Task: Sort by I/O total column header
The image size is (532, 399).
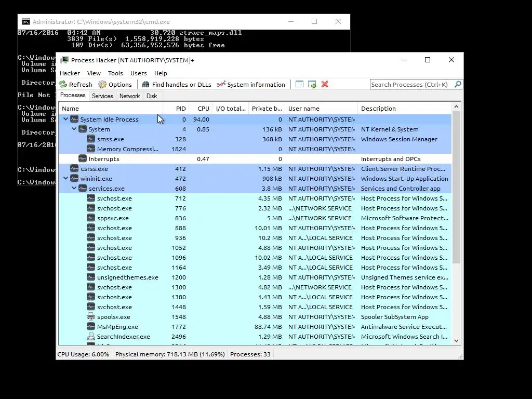Action: 231,109
